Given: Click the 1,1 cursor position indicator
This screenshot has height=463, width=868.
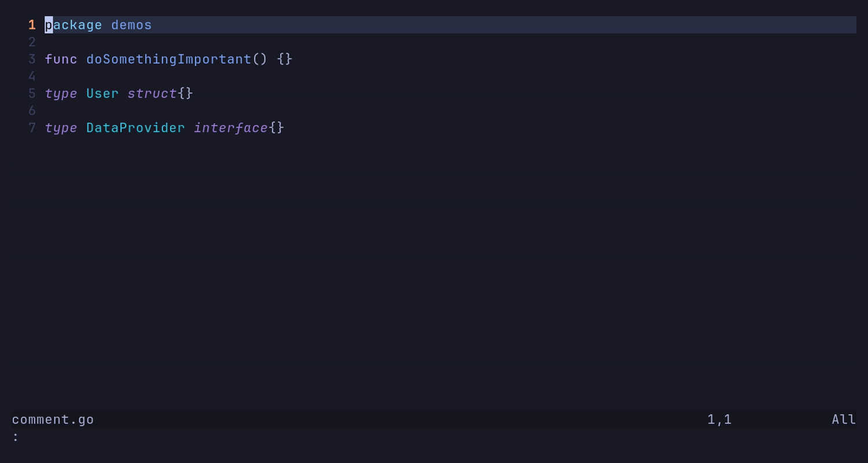Looking at the screenshot, I should point(719,420).
